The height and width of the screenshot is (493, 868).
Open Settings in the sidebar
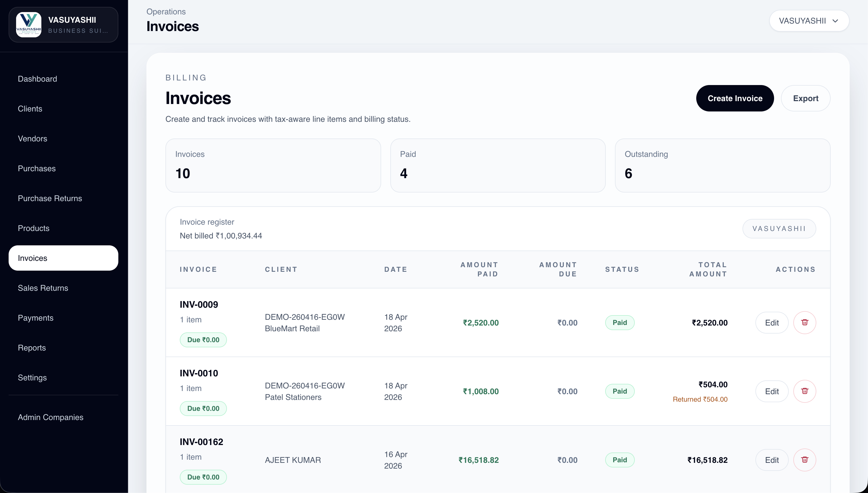click(x=63, y=378)
